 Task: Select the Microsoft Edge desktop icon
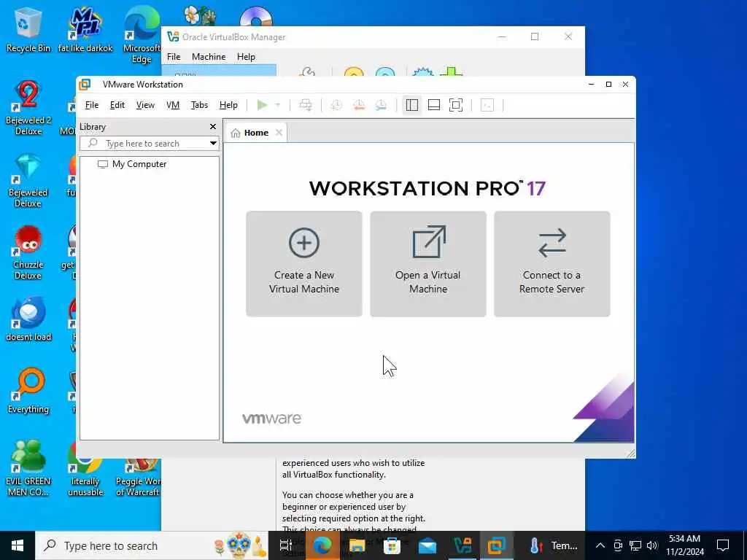142,36
